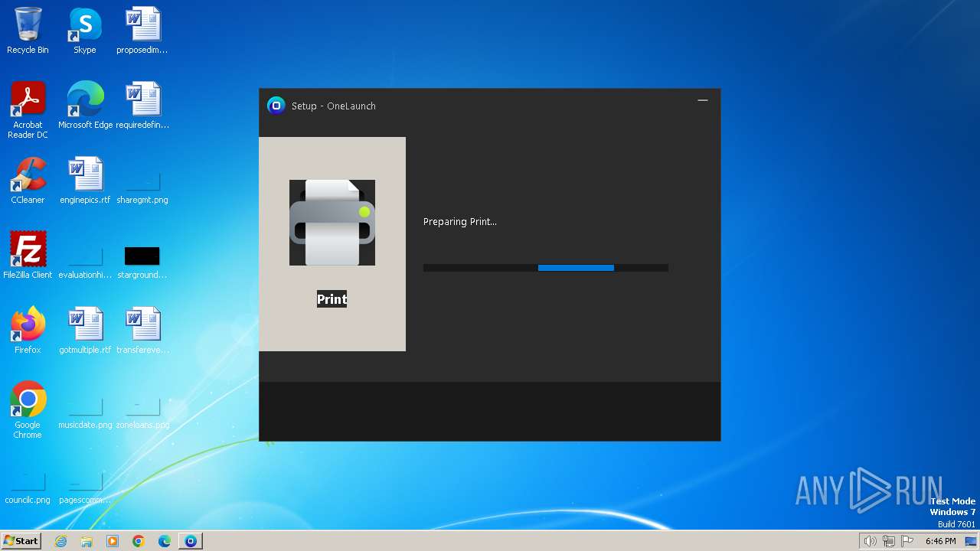
Task: Open Chrome from the taskbar
Action: 139,541
